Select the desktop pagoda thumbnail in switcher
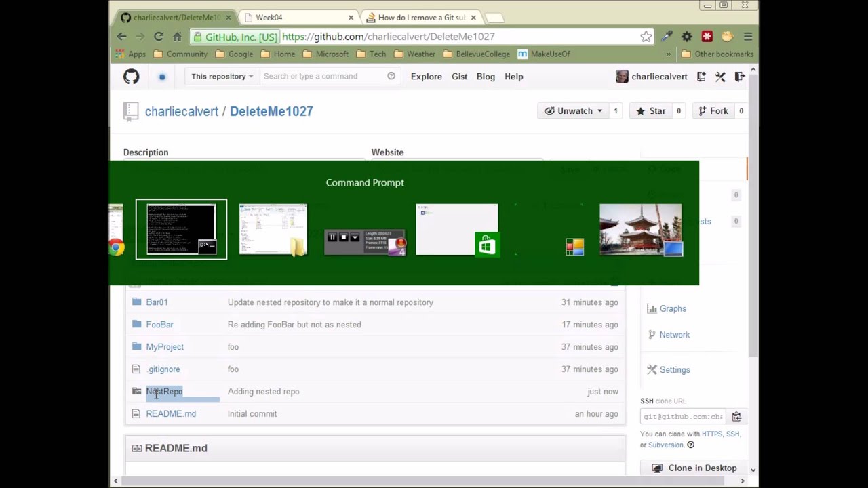Screen dimensions: 868x488 click(641, 230)
